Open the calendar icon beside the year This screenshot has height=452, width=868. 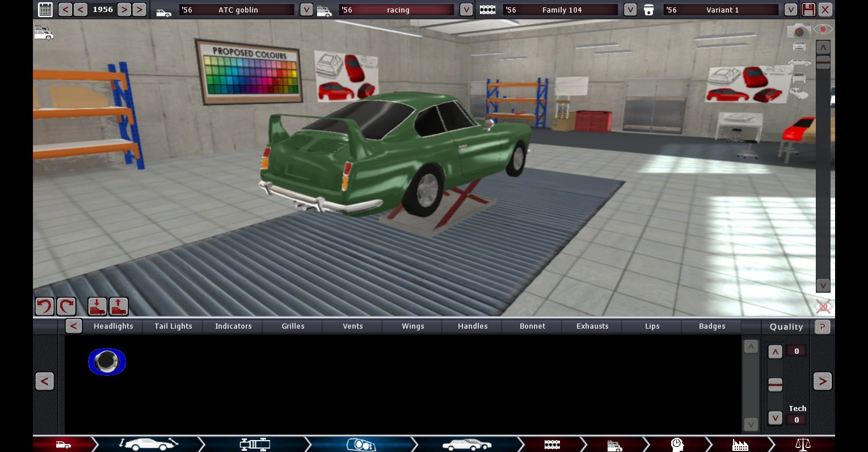(x=45, y=10)
